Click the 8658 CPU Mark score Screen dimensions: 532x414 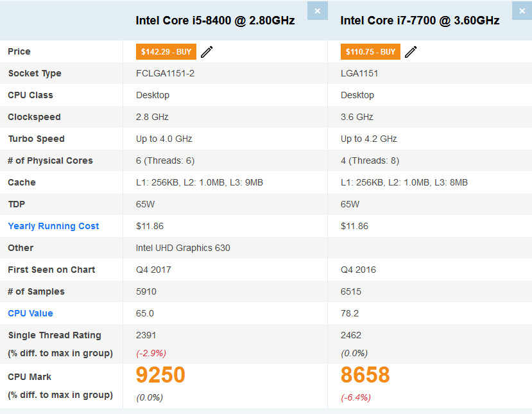click(x=365, y=375)
